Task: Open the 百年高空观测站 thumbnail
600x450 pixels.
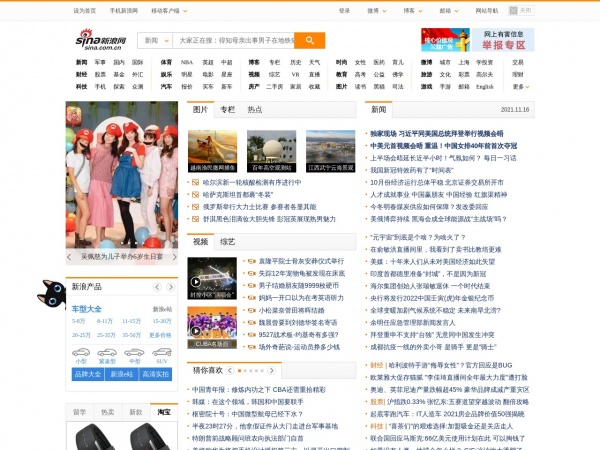Action: pyautogui.click(x=272, y=151)
